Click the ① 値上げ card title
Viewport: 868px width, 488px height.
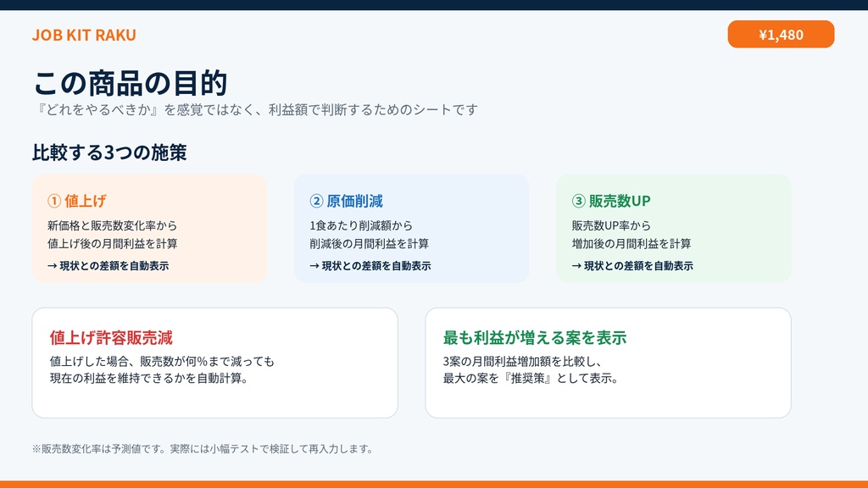(77, 201)
